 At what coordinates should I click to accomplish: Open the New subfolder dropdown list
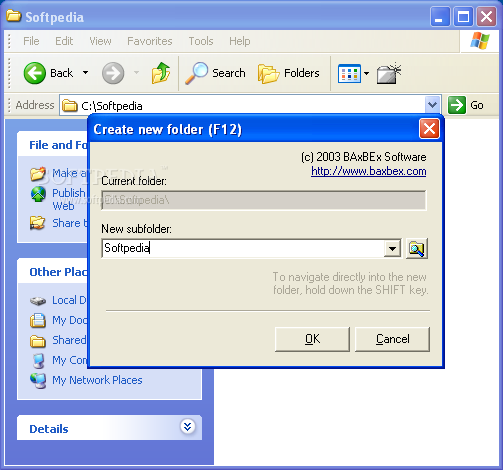coord(392,248)
